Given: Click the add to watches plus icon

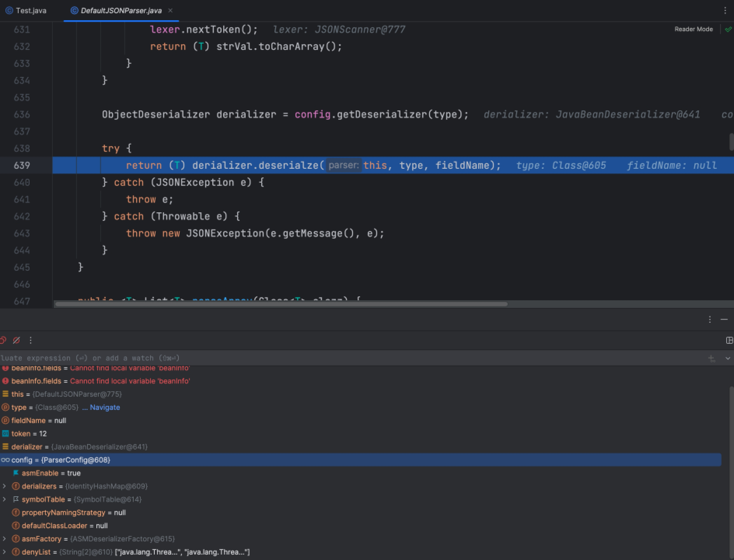Looking at the screenshot, I should [x=711, y=359].
